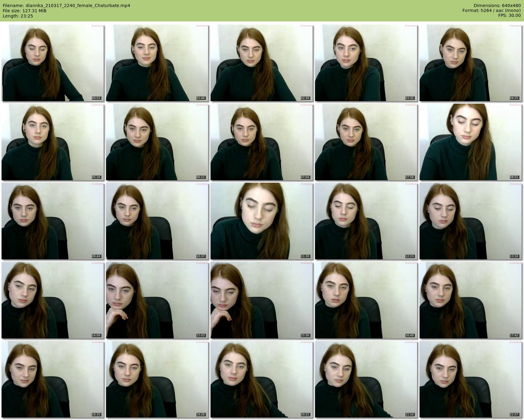Click the close-up frame at 08:51

click(x=471, y=142)
